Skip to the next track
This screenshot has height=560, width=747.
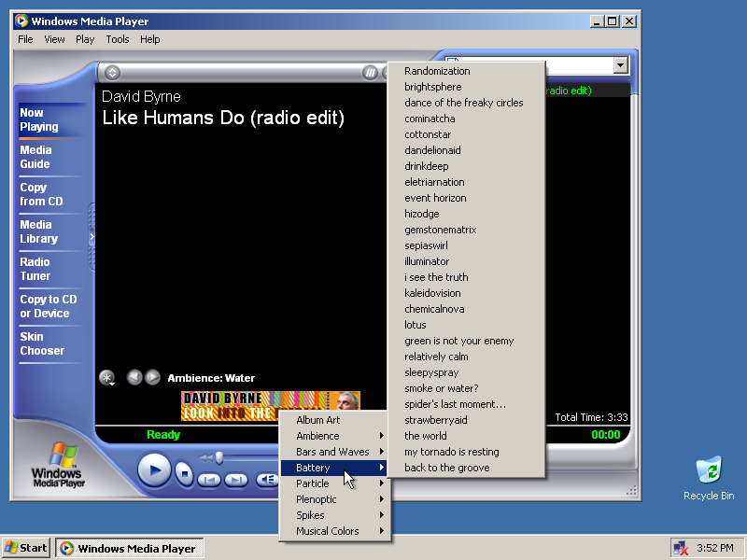(x=236, y=480)
